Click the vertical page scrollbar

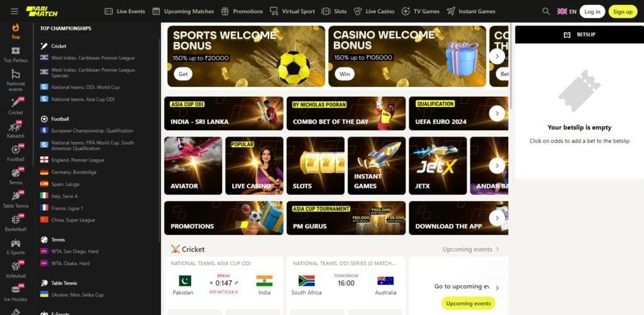(511, 66)
